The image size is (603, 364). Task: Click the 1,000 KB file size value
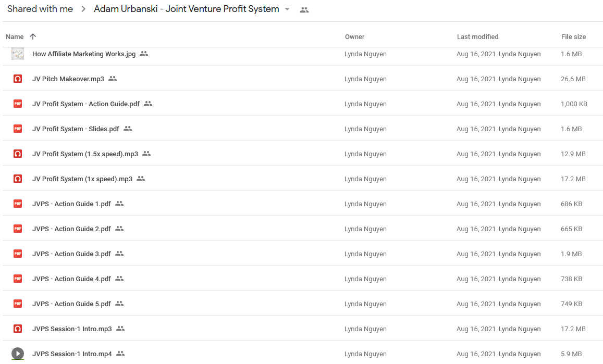click(x=574, y=104)
